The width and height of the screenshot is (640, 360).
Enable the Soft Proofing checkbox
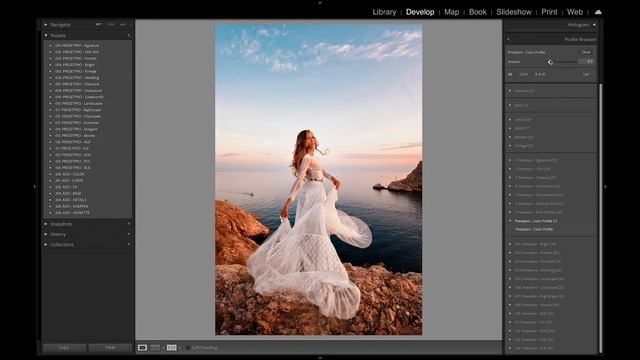(x=188, y=348)
